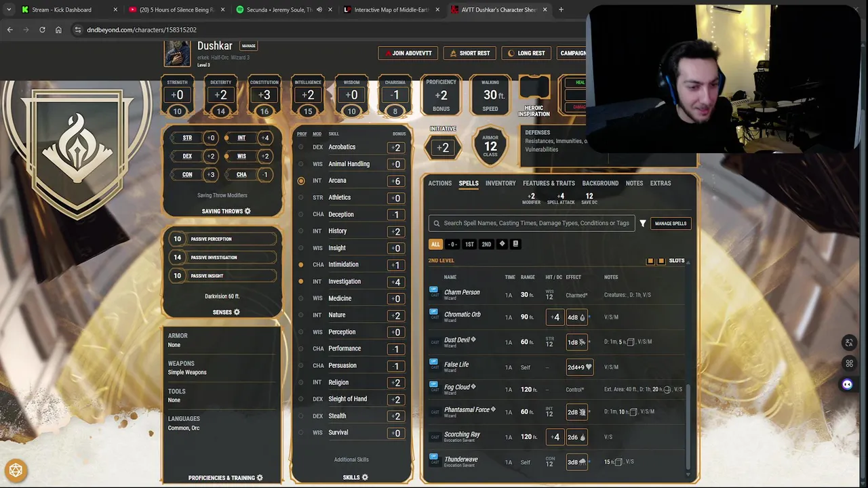The image size is (868, 488).
Task: Click the spell search input field
Action: point(532,223)
